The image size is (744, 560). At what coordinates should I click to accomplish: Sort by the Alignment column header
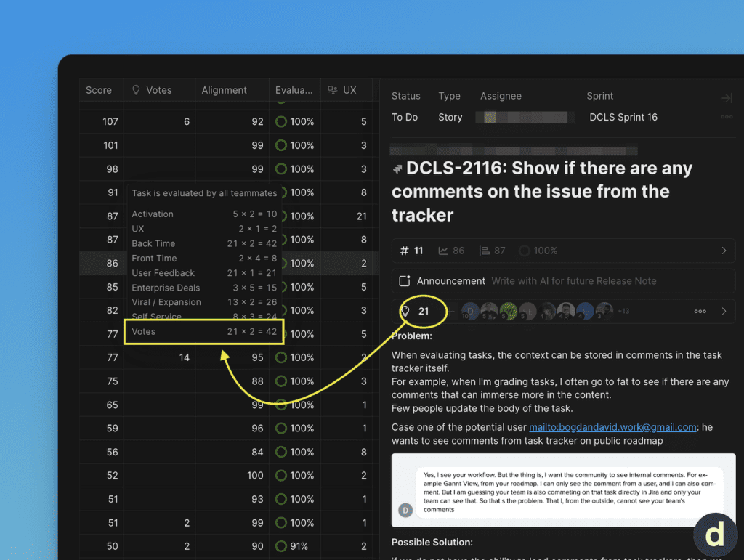click(x=224, y=90)
